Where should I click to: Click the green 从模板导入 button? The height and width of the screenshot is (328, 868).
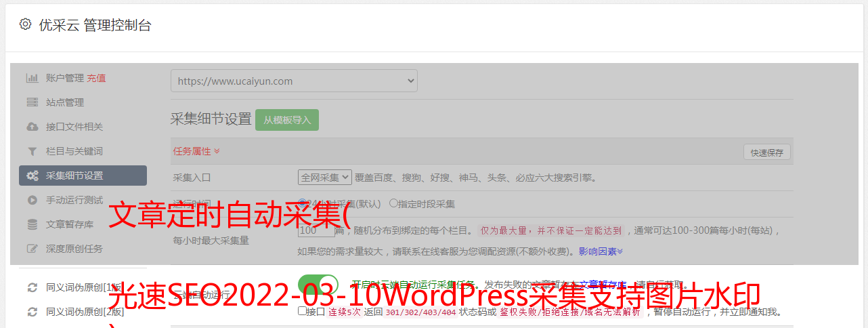coord(287,120)
